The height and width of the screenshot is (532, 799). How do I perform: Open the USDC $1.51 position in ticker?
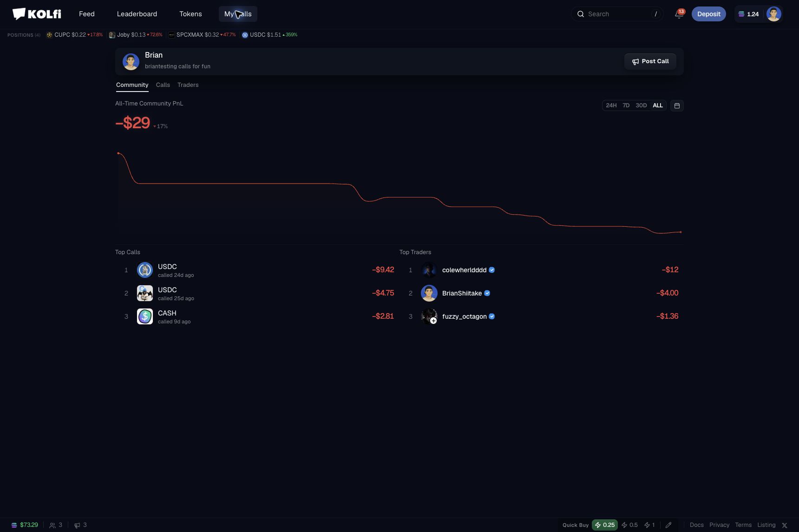click(269, 35)
